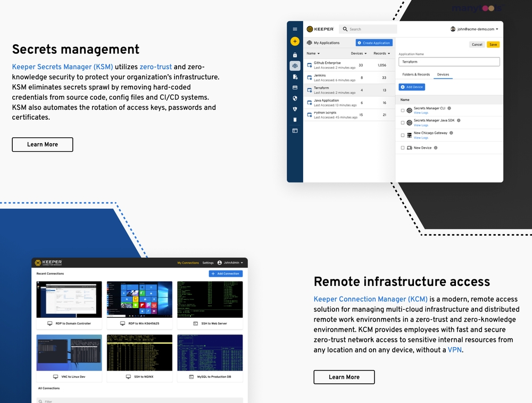This screenshot has height=403, width=532.
Task: Open the vault padlock icon in sidebar
Action: click(295, 55)
